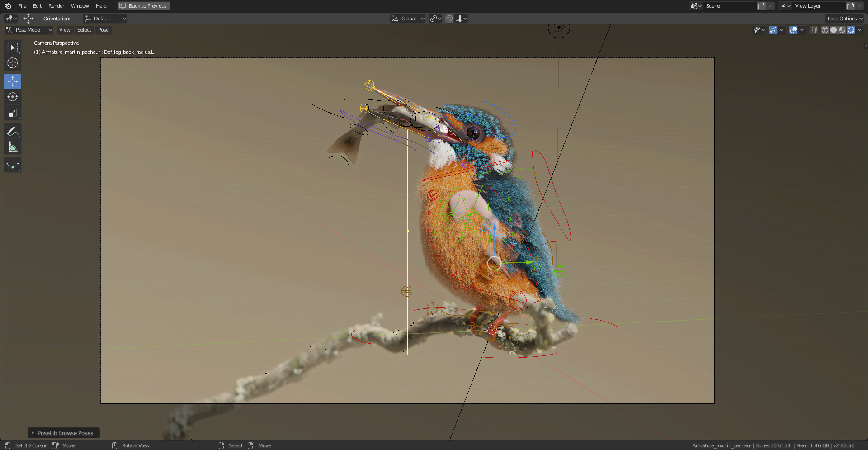Viewport: 868px width, 450px height.
Task: Open the Pose menu in the viewport header
Action: 103,30
